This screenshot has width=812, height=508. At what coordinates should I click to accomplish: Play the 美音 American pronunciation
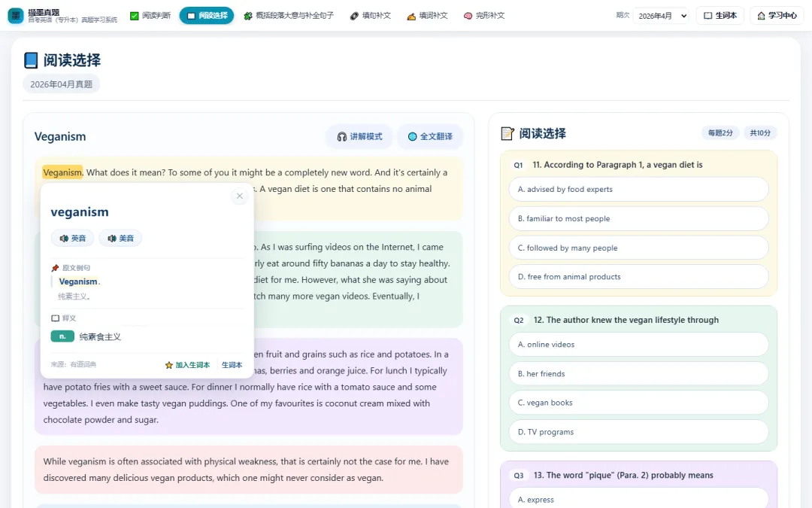120,239
